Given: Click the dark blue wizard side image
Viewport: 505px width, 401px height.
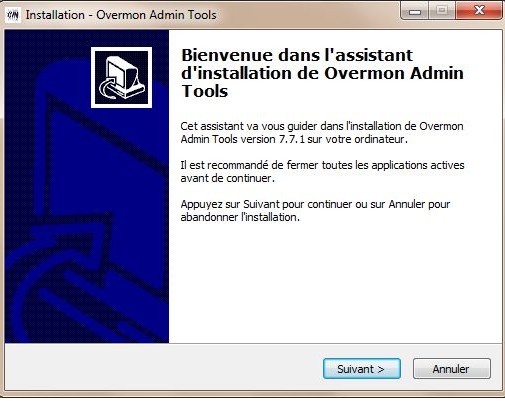Looking at the screenshot, I should tap(87, 186).
